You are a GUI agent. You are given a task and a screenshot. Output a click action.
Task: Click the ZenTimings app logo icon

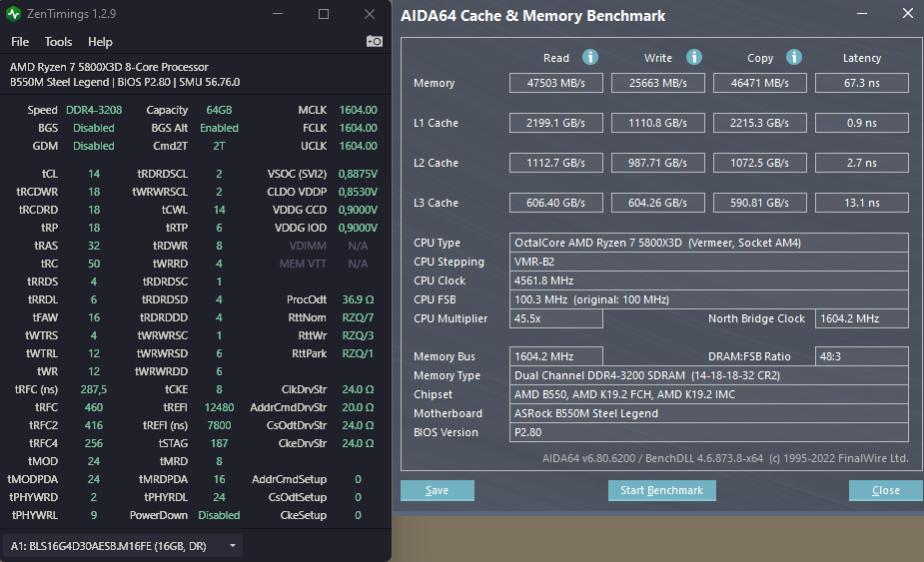14,14
